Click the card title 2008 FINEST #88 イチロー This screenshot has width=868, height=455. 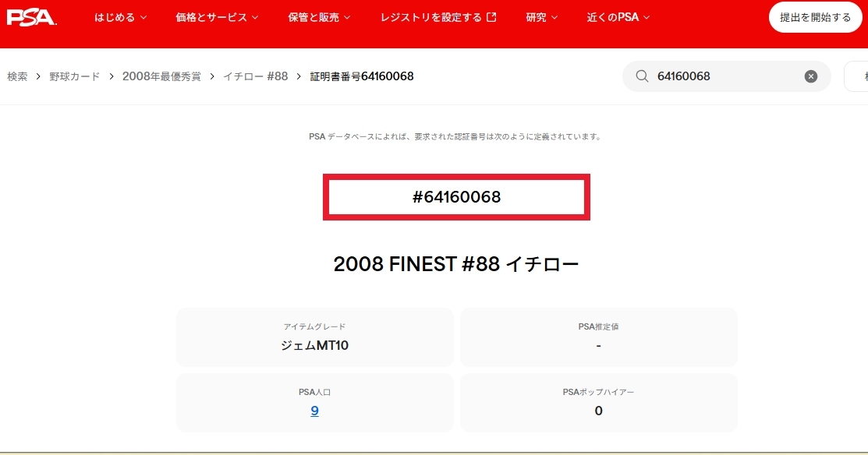click(456, 264)
